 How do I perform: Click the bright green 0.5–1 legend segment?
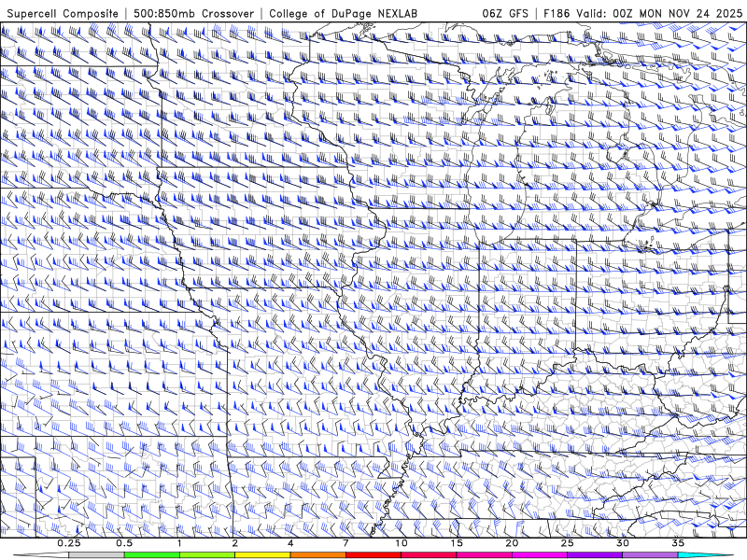tap(152, 555)
